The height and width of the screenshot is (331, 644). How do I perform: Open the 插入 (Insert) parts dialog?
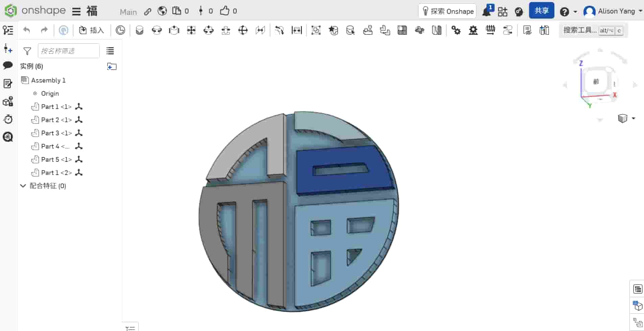(91, 30)
